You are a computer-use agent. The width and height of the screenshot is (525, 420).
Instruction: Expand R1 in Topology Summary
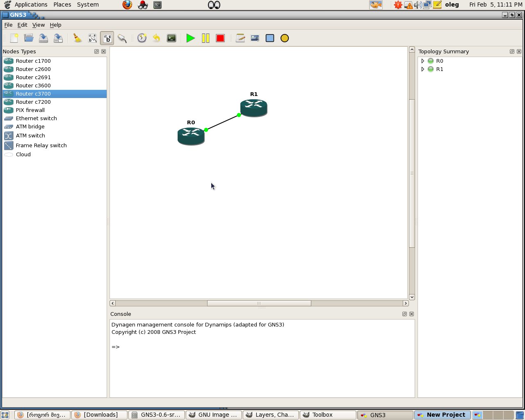423,69
